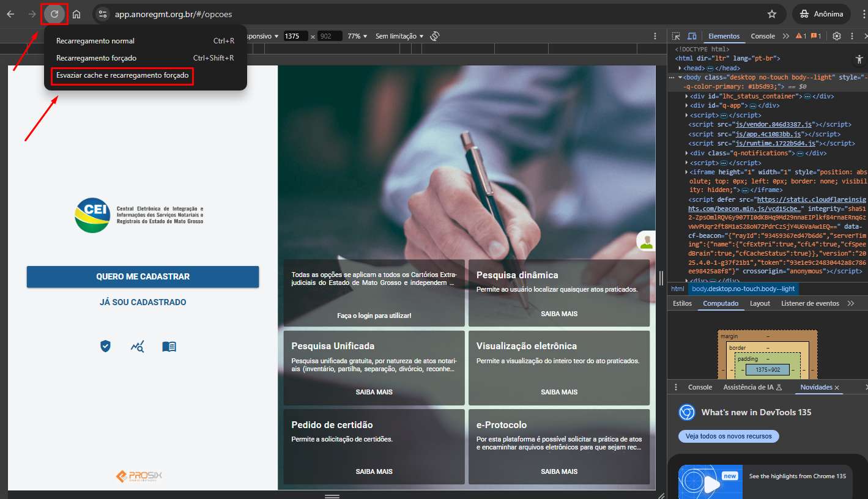Viewport: 868px width, 499px height.
Task: Click the site information icon in address bar
Action: (103, 14)
